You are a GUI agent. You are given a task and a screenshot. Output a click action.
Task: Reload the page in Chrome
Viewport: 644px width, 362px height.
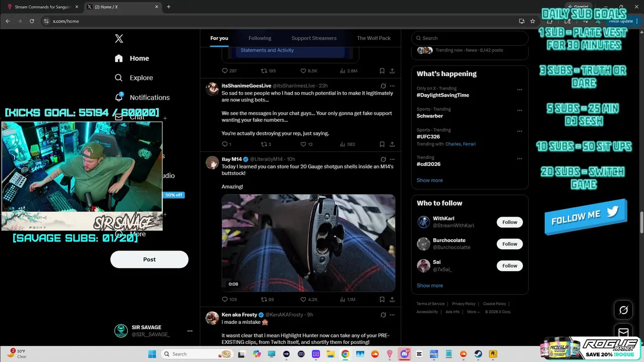pyautogui.click(x=32, y=21)
